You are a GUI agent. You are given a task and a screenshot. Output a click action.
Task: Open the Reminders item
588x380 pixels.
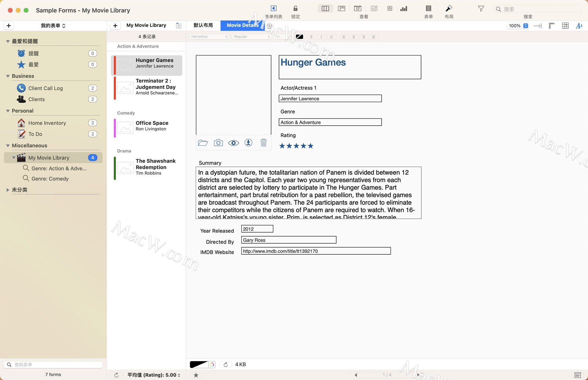[57, 53]
